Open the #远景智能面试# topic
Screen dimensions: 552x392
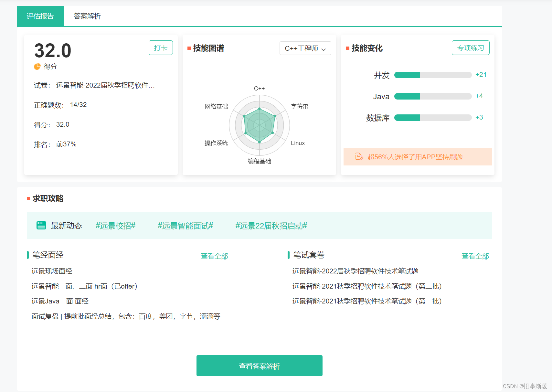click(186, 226)
